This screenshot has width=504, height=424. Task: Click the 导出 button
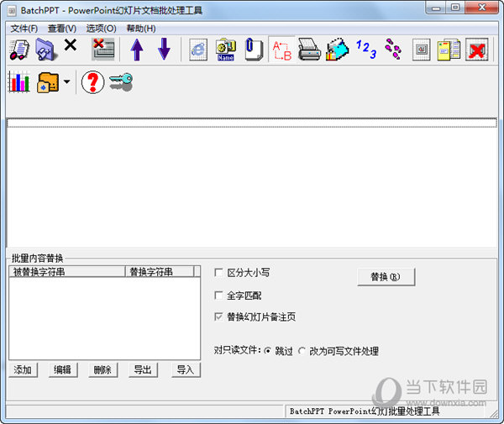(x=143, y=370)
